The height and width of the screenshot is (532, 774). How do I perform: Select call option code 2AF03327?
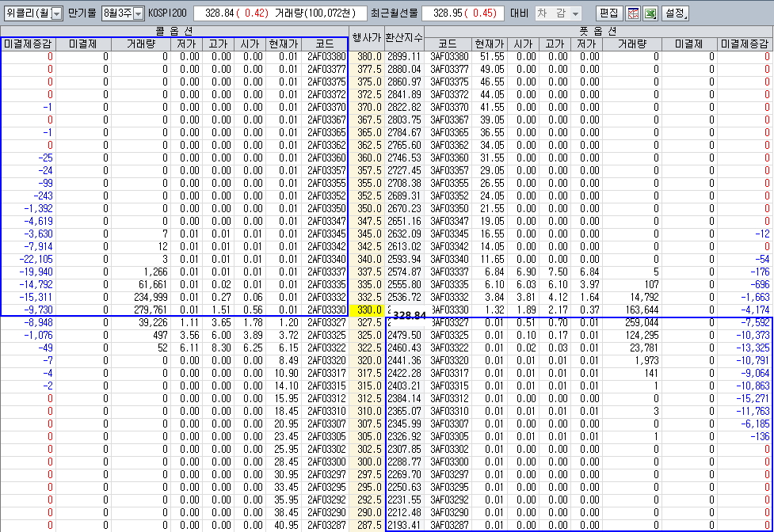pyautogui.click(x=325, y=322)
